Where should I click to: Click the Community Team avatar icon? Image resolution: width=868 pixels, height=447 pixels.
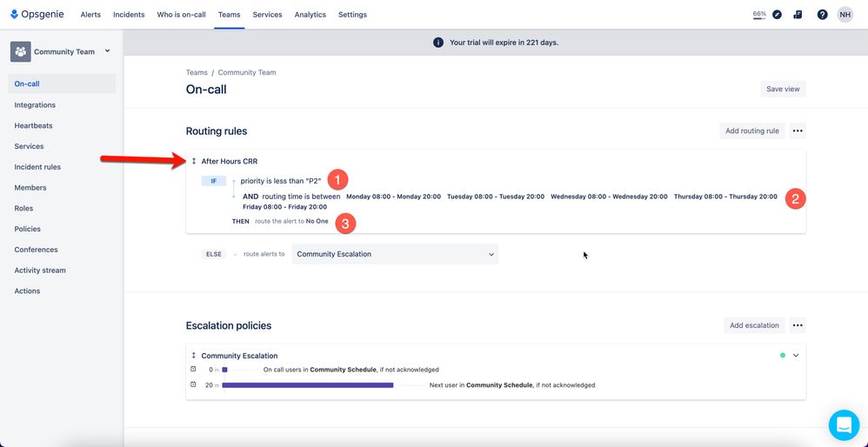[21, 51]
